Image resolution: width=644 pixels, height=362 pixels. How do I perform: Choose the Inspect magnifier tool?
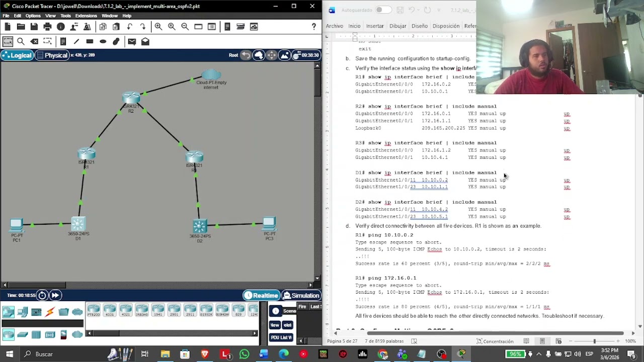click(x=21, y=42)
